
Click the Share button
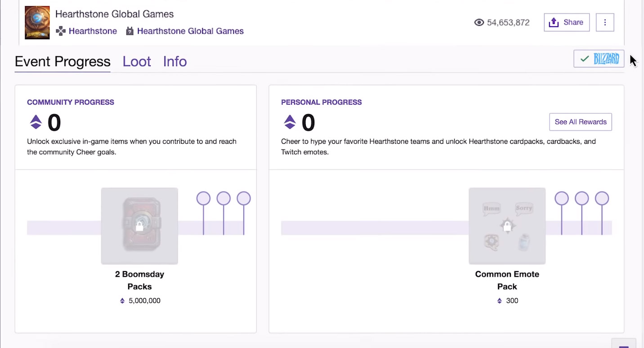(x=566, y=22)
